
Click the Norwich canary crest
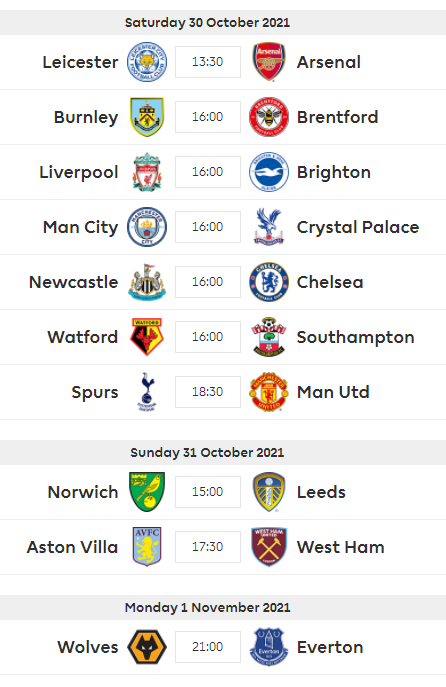point(147,492)
